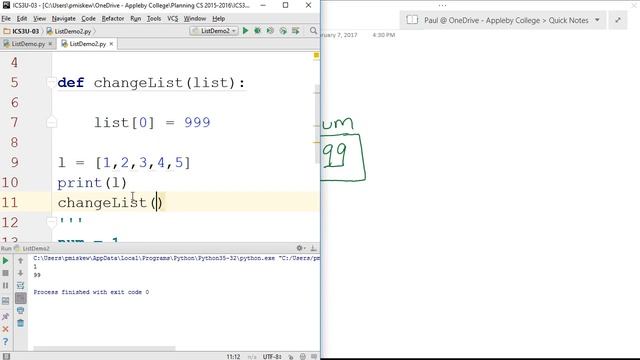Image resolution: width=640 pixels, height=360 pixels.
Task: Open the Tools menu
Action: coord(154,18)
